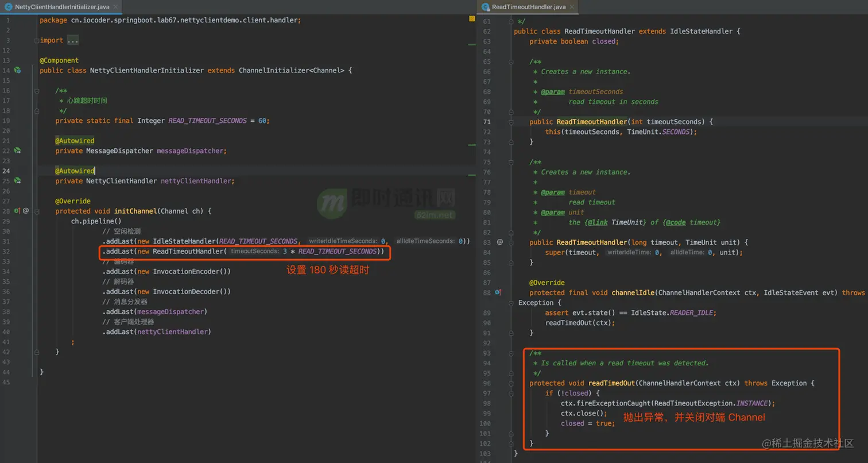868x463 pixels.
Task: Click the first @Autowired annotation on line 21
Action: (x=75, y=141)
